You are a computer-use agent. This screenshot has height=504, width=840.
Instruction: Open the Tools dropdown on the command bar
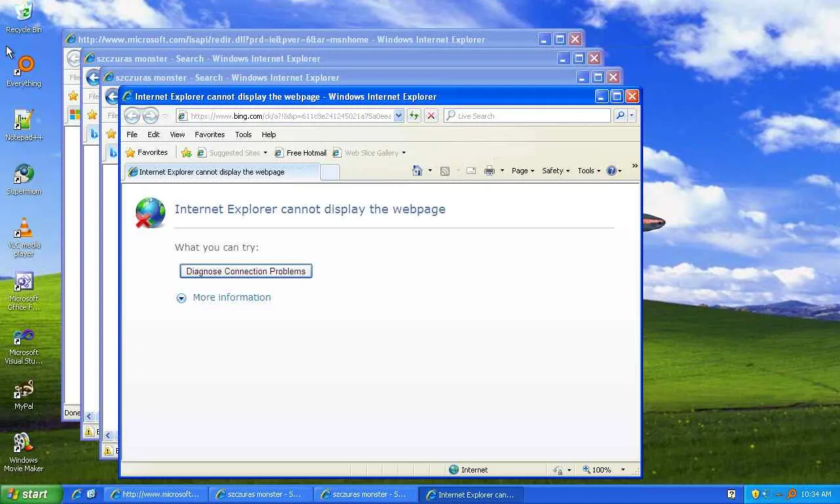(x=590, y=171)
